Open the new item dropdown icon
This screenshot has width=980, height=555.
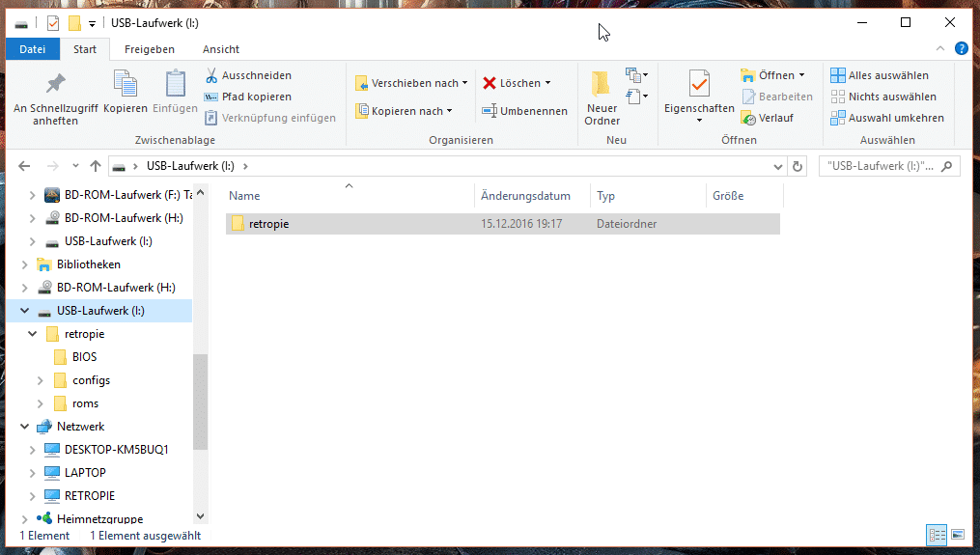click(637, 75)
